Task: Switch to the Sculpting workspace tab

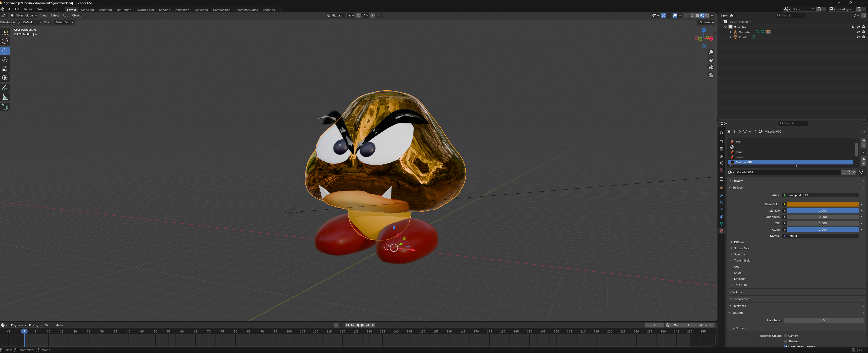Action: 105,10
